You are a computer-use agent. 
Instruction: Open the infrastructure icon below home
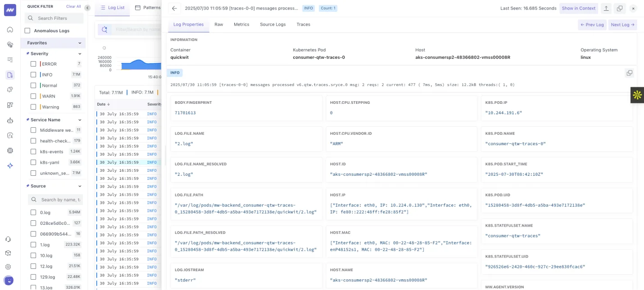(10, 45)
